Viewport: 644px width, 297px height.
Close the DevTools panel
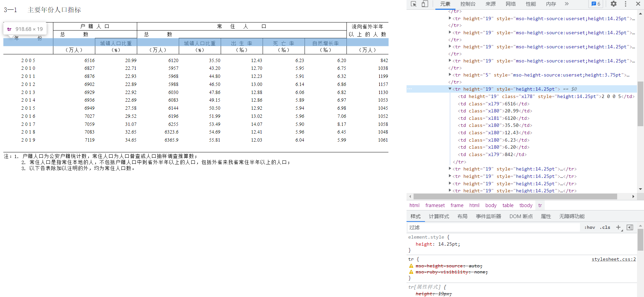point(638,4)
